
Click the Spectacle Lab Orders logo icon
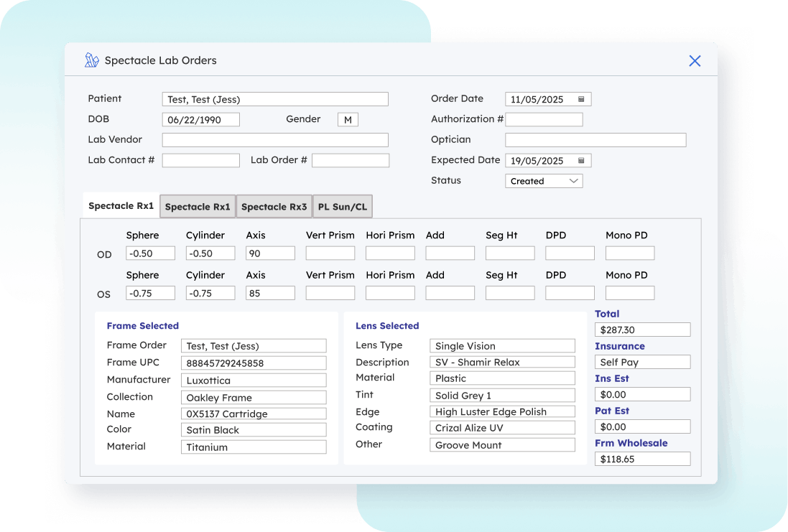(x=92, y=60)
